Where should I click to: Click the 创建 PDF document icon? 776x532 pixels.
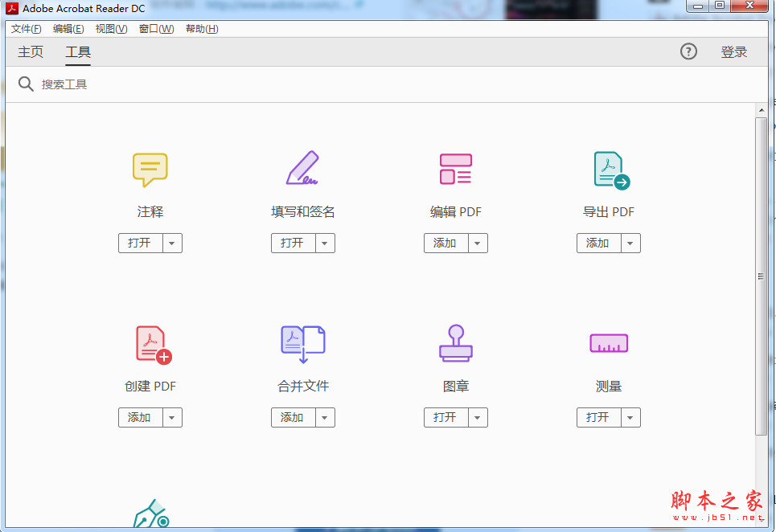tap(154, 345)
